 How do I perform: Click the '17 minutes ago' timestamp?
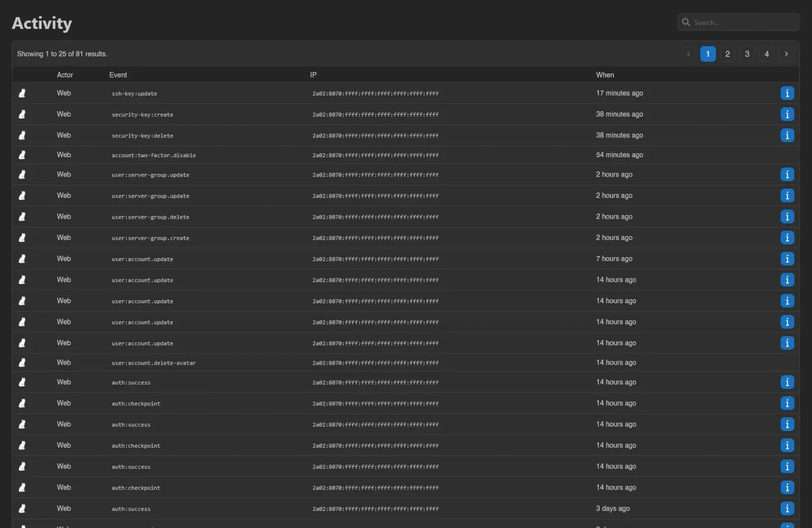click(x=620, y=93)
